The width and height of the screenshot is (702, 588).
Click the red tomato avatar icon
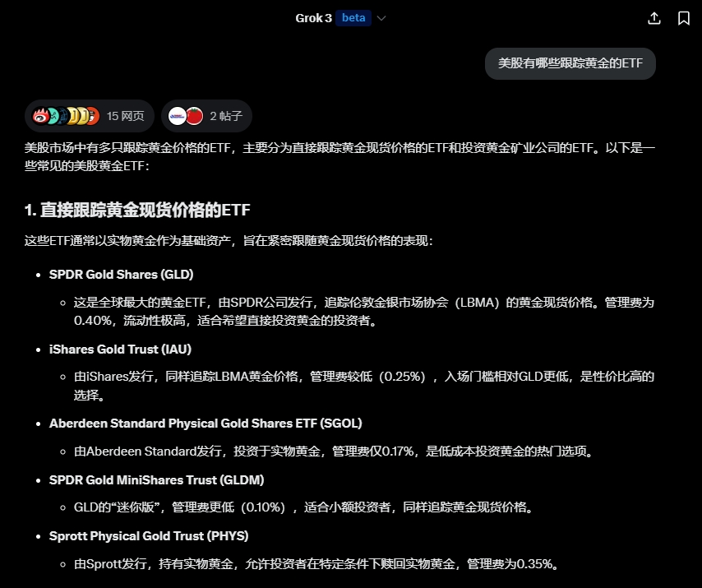point(194,116)
